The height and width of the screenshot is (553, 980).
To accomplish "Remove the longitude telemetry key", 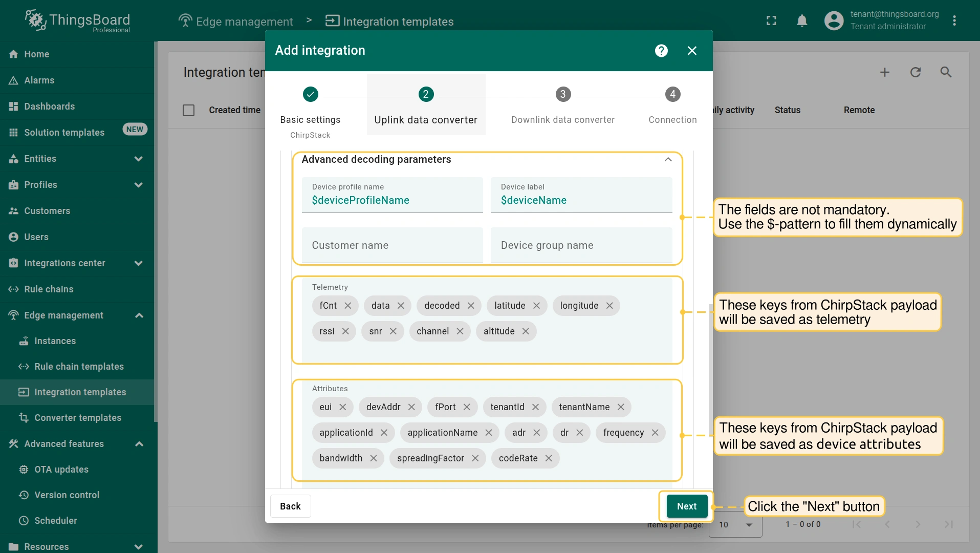I will [609, 306].
